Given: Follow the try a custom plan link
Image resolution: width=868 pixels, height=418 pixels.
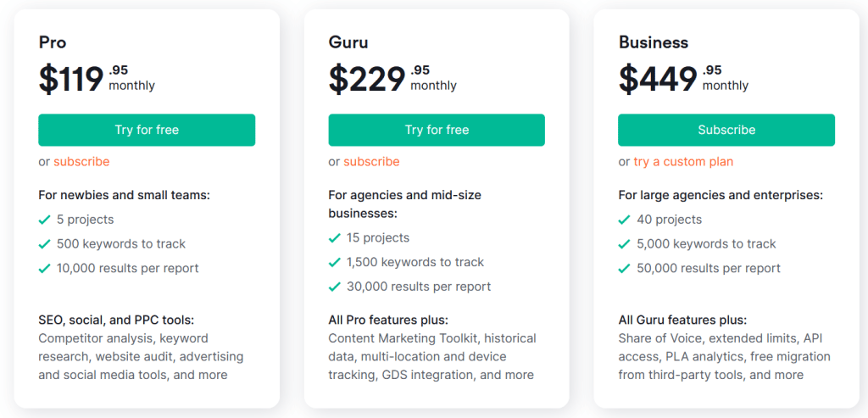Looking at the screenshot, I should 683,162.
